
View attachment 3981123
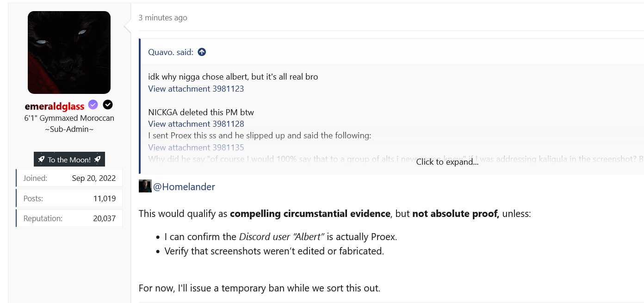point(196,89)
